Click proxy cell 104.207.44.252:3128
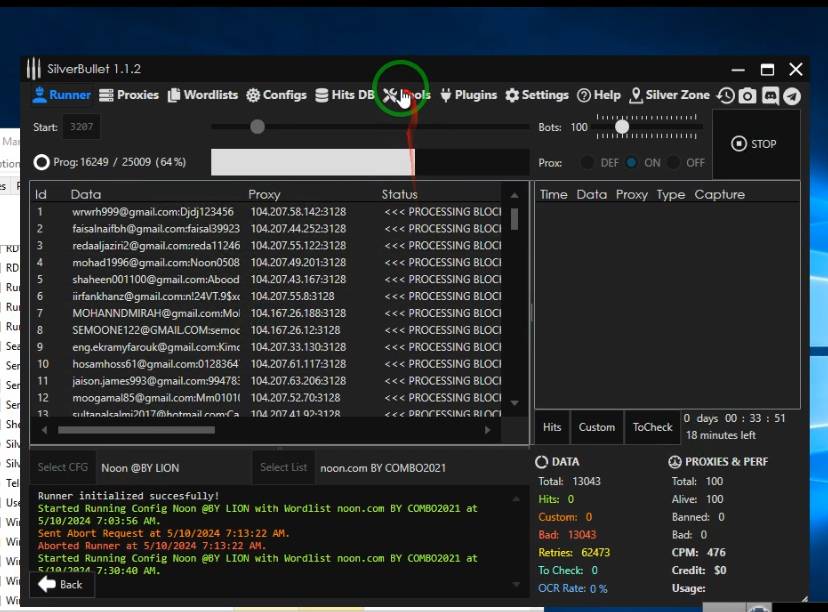Viewport: 828px width, 612px height. tap(298, 229)
